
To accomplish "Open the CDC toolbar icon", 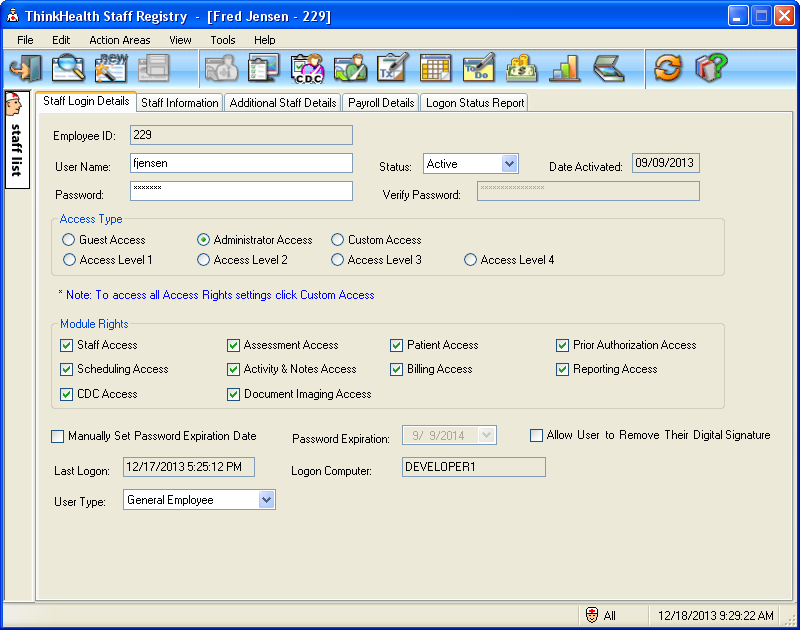I will [x=307, y=68].
